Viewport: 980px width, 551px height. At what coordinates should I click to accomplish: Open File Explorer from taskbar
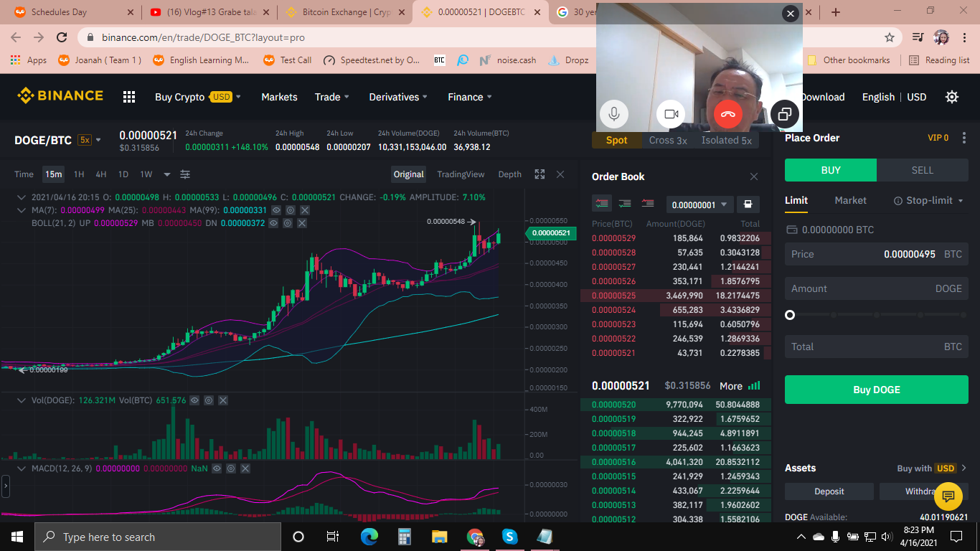440,537
